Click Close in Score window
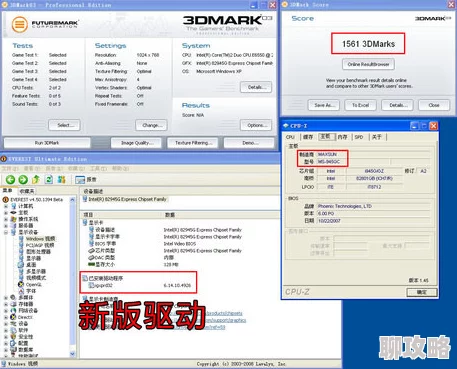 point(434,105)
